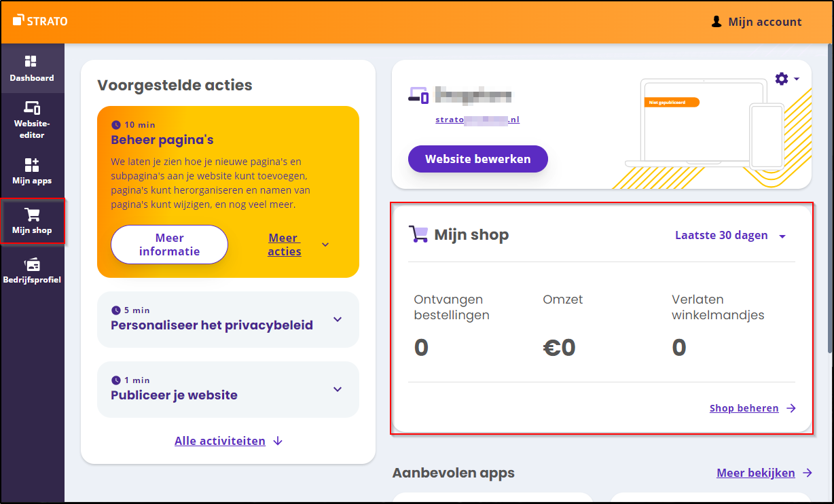The width and height of the screenshot is (834, 504).
Task: Change the Laatste 30 dagen period filter
Action: click(729, 235)
